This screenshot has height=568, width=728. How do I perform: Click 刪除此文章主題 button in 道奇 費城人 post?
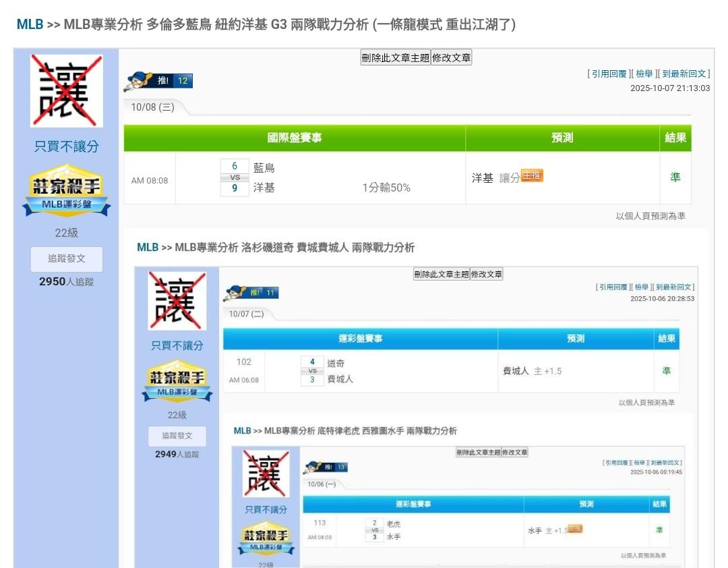click(442, 275)
